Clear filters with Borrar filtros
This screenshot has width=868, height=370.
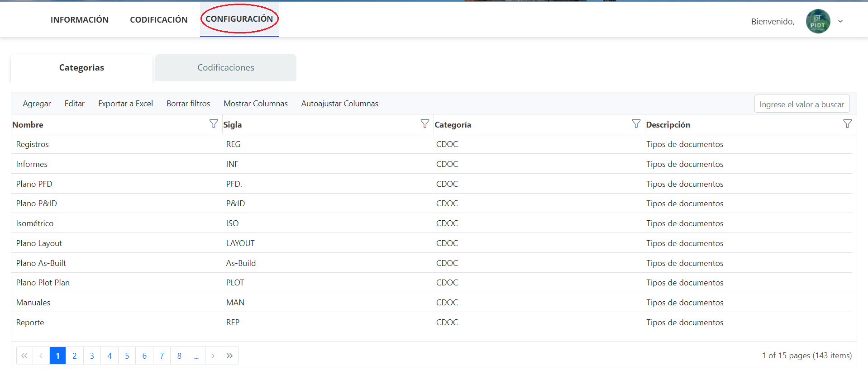coord(188,104)
